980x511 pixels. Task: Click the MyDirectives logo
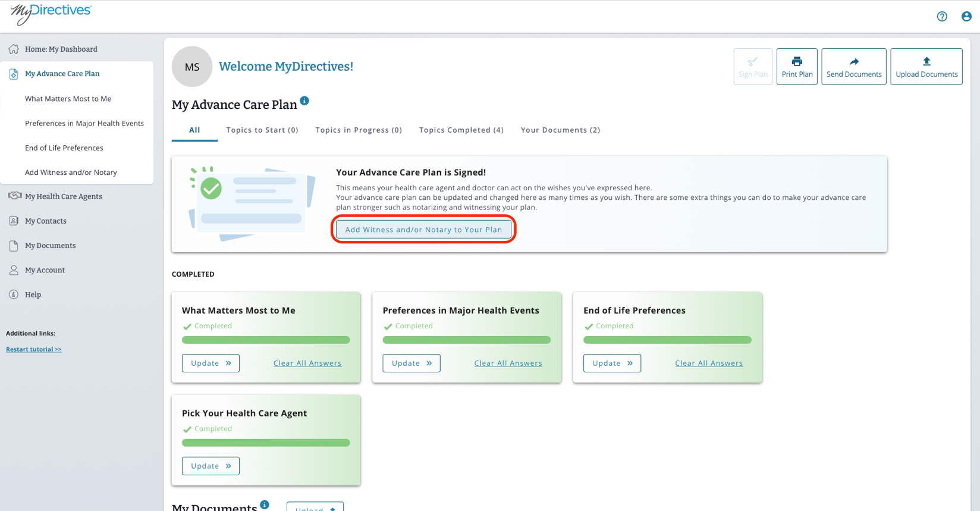coord(51,14)
